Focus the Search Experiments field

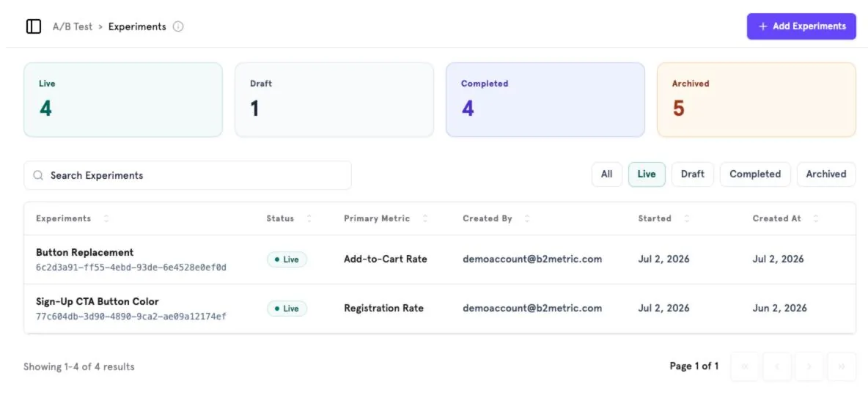tap(187, 175)
